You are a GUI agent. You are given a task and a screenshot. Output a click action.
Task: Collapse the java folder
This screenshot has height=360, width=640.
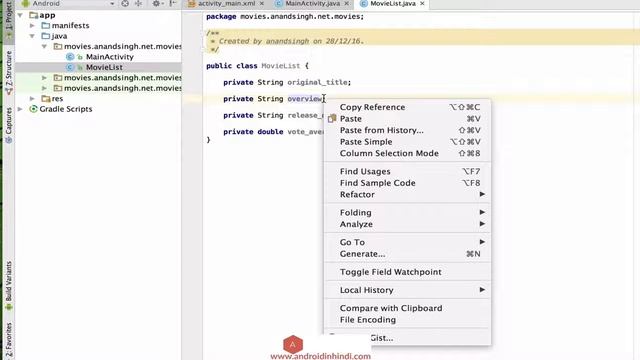tap(32, 36)
